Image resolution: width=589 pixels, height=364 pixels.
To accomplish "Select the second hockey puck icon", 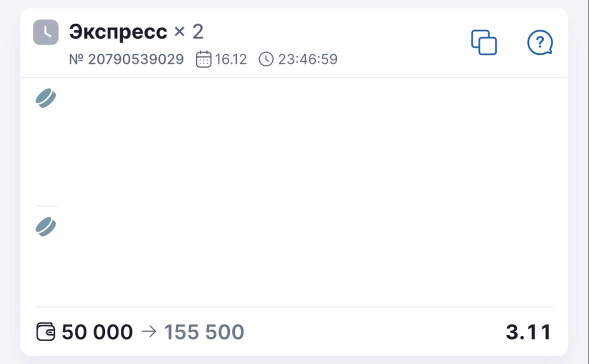I will coord(45,227).
